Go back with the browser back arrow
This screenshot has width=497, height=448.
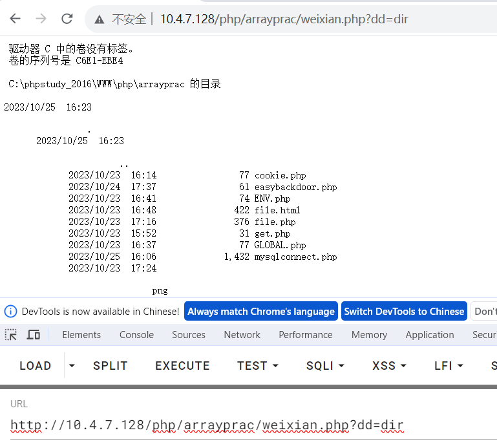point(16,19)
